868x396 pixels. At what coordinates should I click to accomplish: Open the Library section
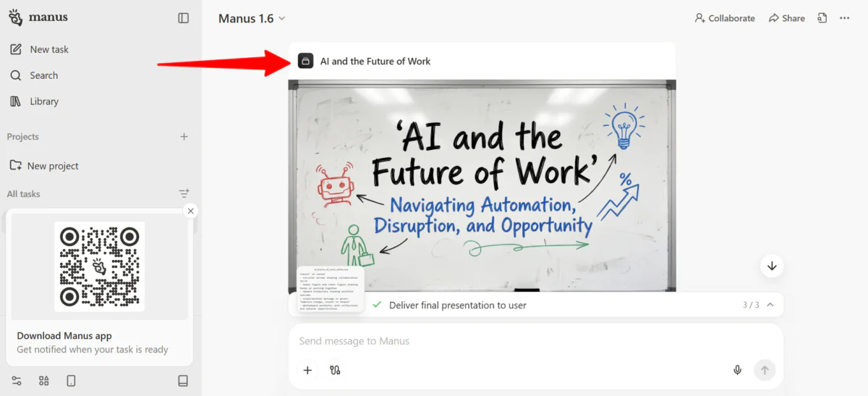pos(44,101)
